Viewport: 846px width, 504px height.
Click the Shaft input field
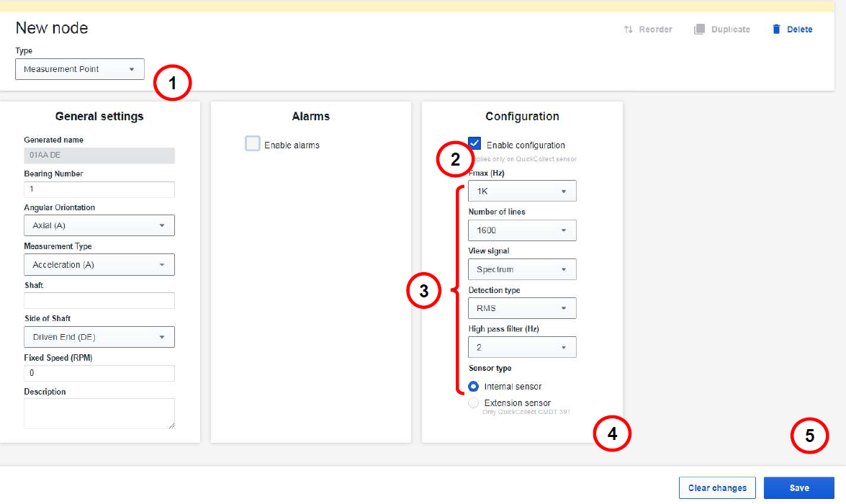(99, 300)
